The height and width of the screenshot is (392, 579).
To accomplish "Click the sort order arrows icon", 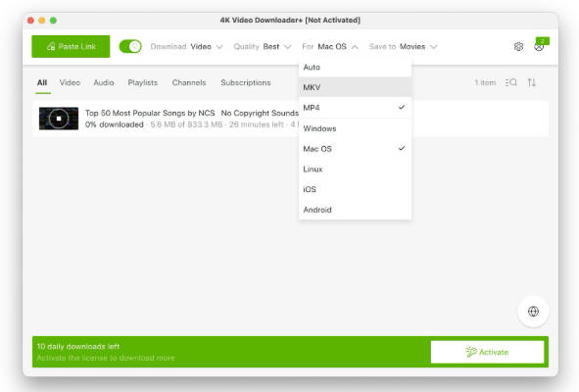I will coord(531,82).
